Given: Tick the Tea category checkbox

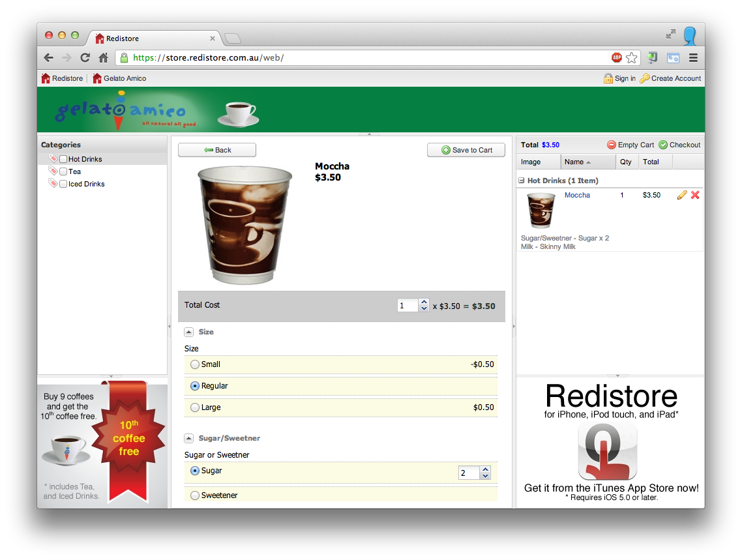Looking at the screenshot, I should pos(63,171).
